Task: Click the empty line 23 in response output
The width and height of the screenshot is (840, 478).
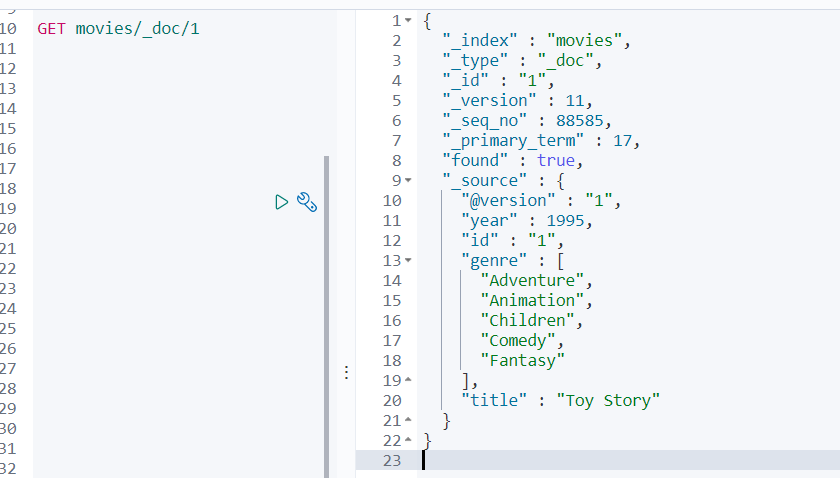Action: click(600, 460)
